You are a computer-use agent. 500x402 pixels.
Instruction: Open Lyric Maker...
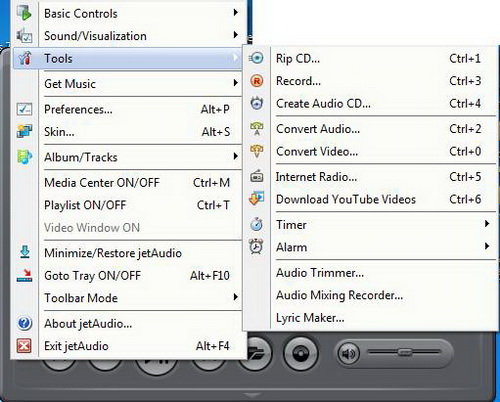(371, 318)
